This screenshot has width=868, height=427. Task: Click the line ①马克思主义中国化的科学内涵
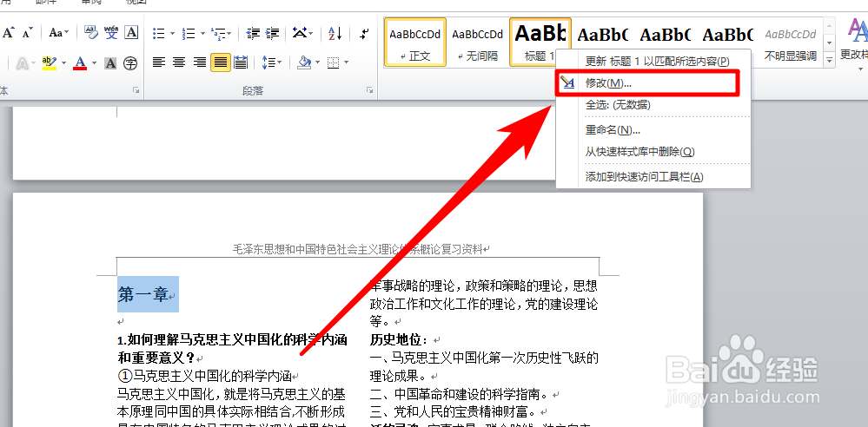[x=205, y=376]
